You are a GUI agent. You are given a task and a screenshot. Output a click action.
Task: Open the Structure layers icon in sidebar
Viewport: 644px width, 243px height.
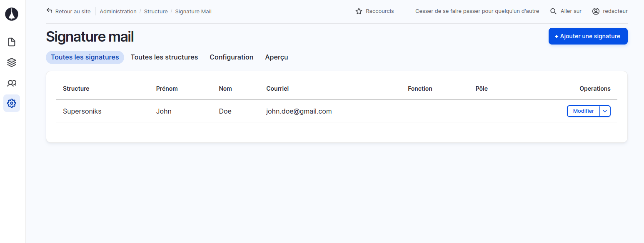[x=12, y=62]
